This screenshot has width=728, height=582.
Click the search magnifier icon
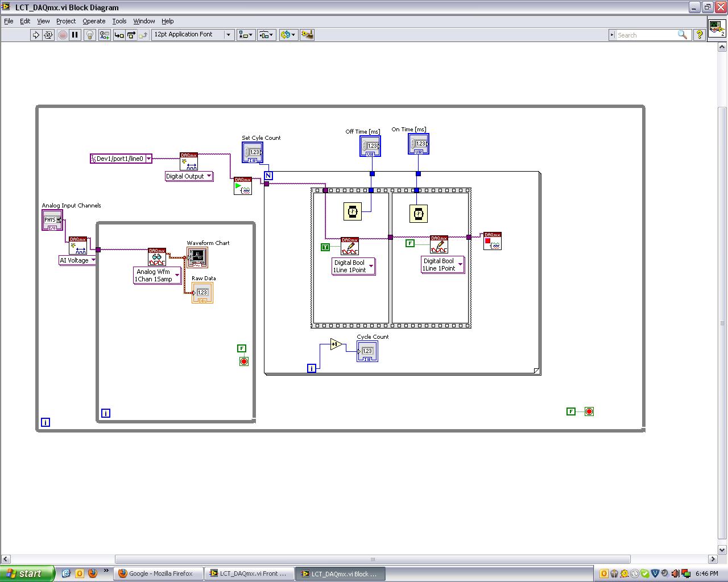682,35
